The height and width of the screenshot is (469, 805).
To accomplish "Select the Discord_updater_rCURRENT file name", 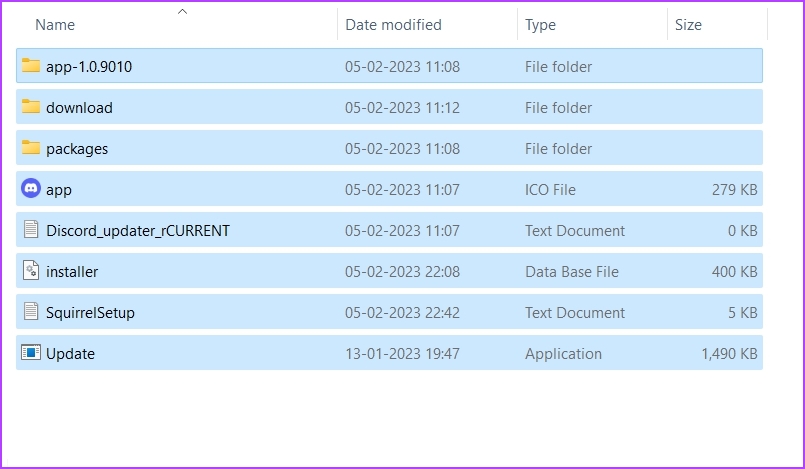I will [x=138, y=231].
